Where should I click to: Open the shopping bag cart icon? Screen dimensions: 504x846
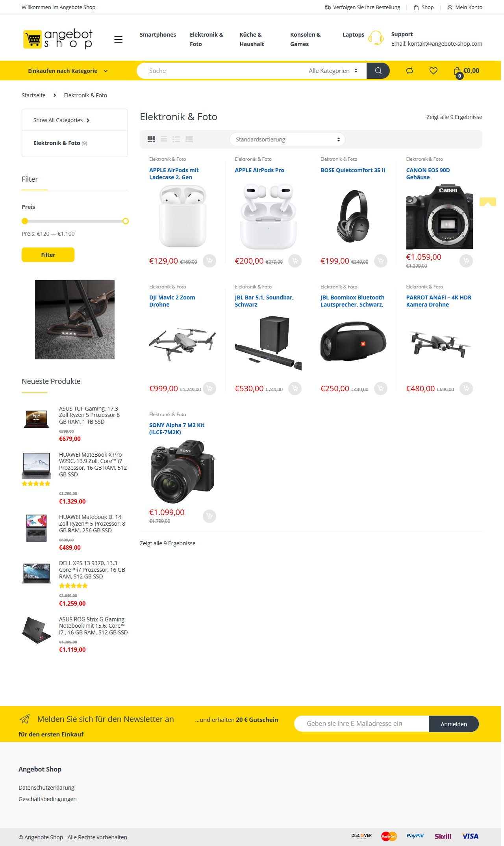tap(458, 72)
